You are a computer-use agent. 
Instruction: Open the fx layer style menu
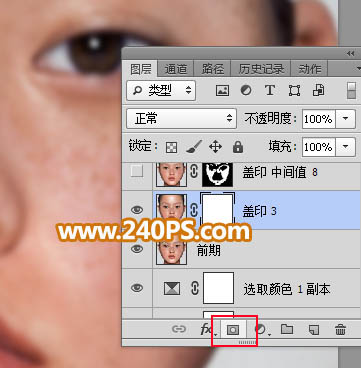tap(207, 330)
